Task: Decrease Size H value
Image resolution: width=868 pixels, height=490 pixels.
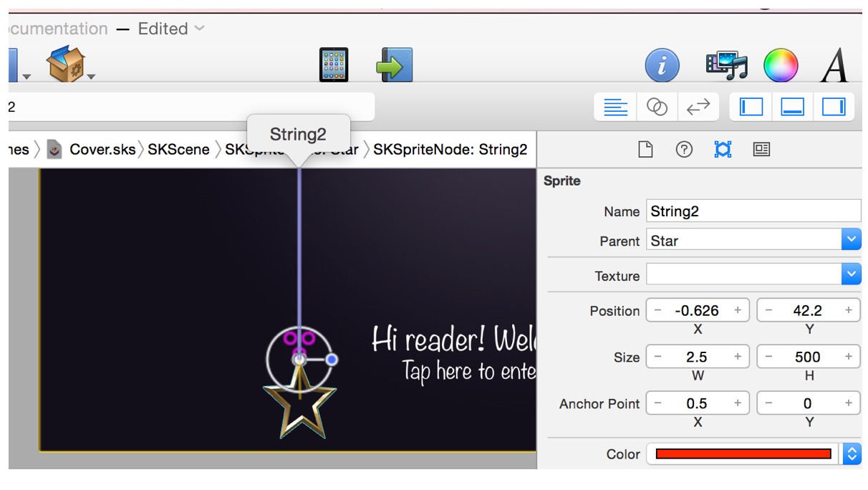Action: [x=769, y=356]
